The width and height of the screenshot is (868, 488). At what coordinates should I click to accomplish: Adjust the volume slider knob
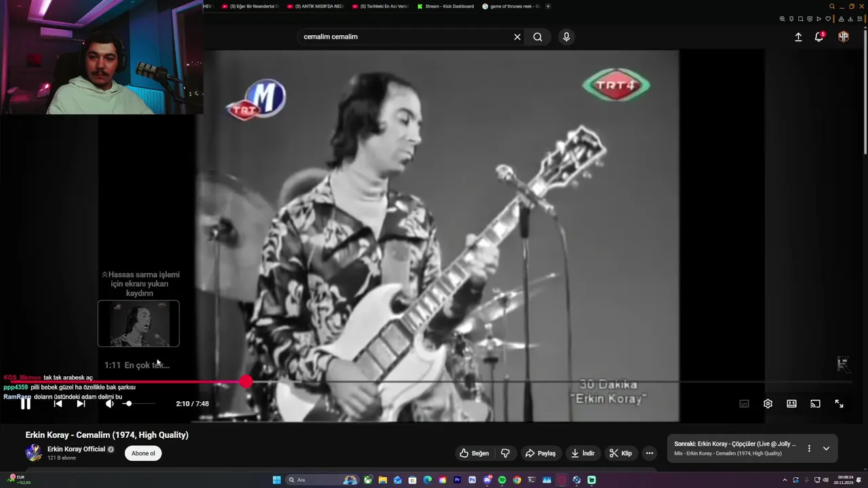click(x=128, y=404)
